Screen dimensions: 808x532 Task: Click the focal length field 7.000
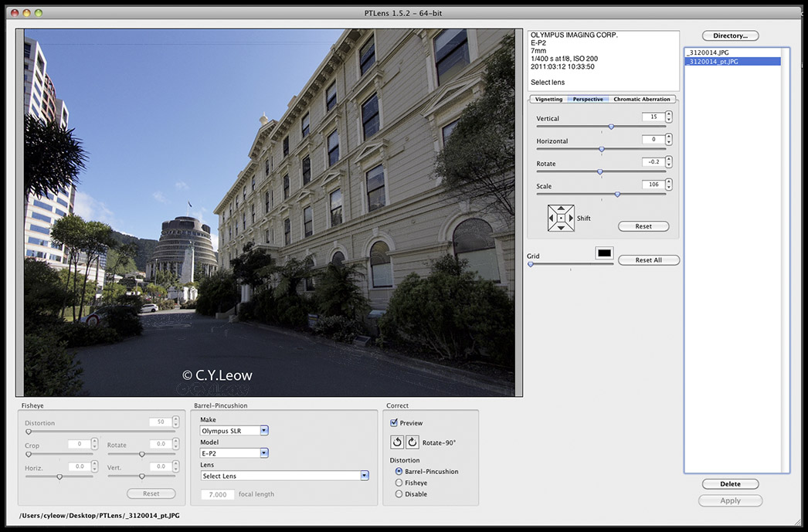click(x=218, y=494)
